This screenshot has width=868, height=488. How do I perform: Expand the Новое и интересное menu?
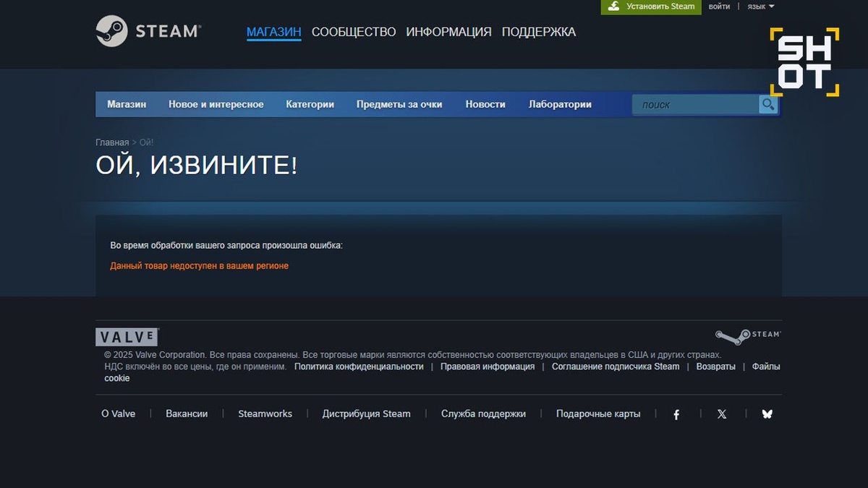(x=216, y=104)
